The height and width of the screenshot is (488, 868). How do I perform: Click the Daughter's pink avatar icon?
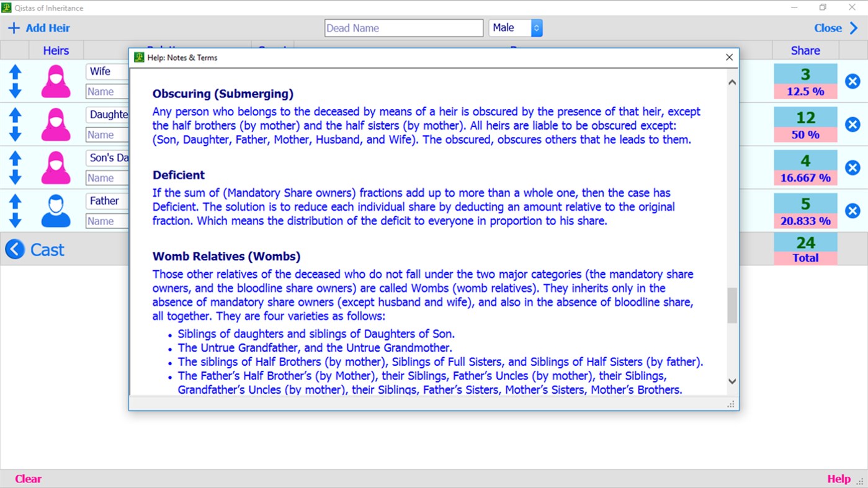pos(55,124)
